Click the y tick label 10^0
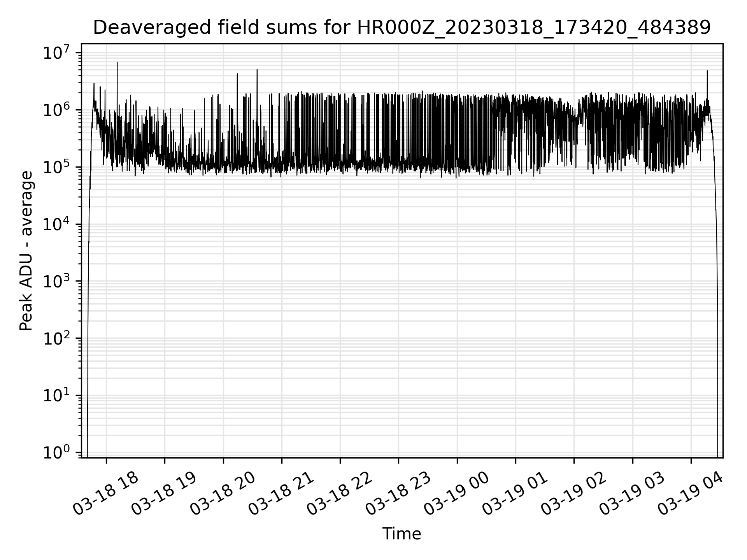Screen dimensions: 747x560 pyautogui.click(x=56, y=452)
